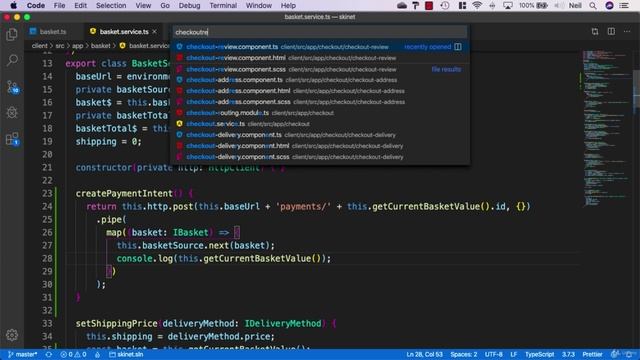Open the Siri icon in menu bar
Viewport: 640px width, 360px height.
click(609, 5)
